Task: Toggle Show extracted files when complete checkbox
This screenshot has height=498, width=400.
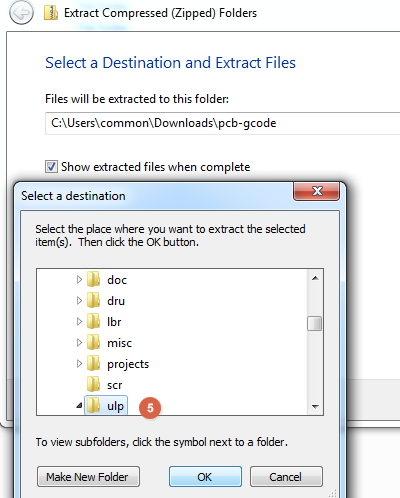Action: [51, 167]
